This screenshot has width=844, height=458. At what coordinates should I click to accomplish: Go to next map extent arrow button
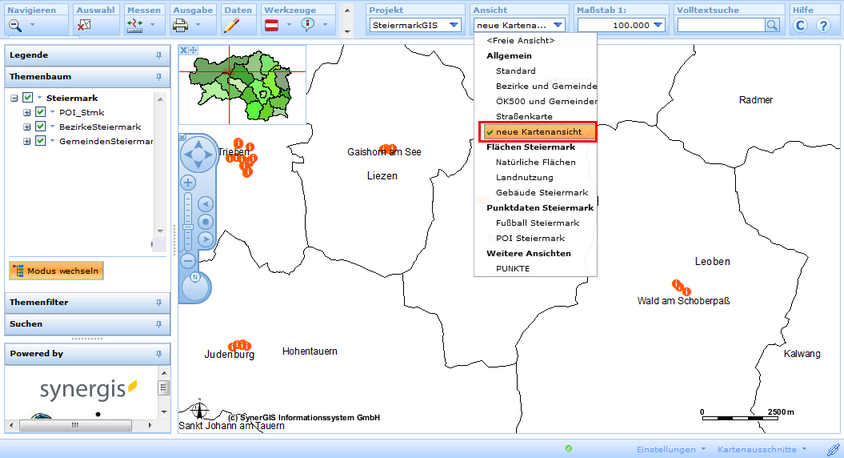(x=205, y=239)
